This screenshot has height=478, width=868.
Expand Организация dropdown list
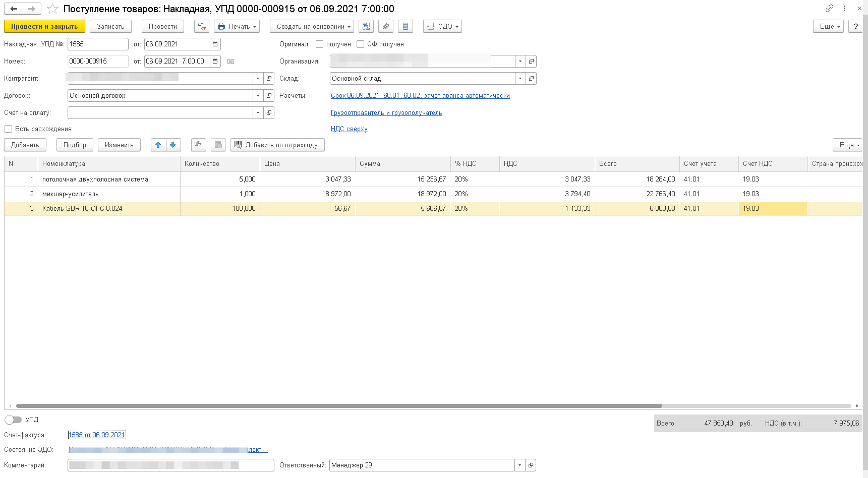tap(520, 62)
